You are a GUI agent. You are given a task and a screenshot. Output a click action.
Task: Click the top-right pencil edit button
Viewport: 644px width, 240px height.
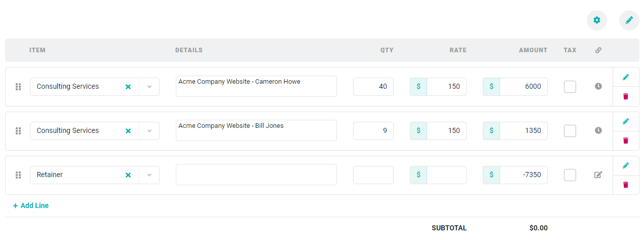click(629, 20)
